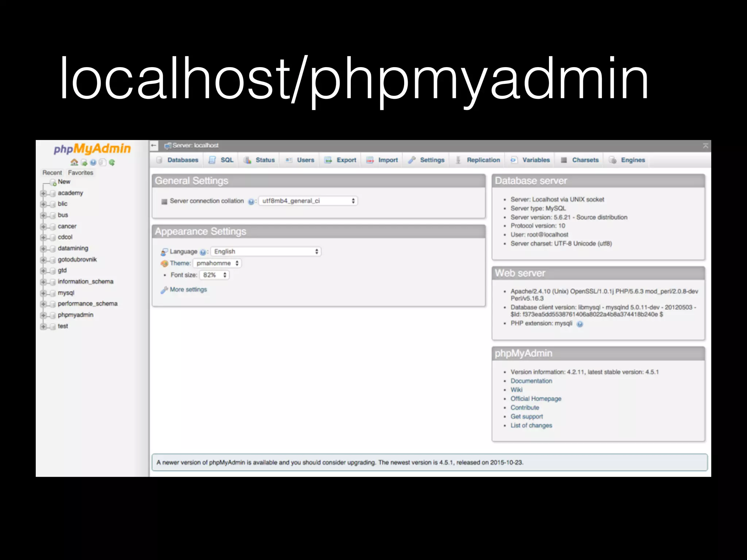Select the performance_schema database
Viewport: 747px width, 560px height.
pyautogui.click(x=88, y=304)
